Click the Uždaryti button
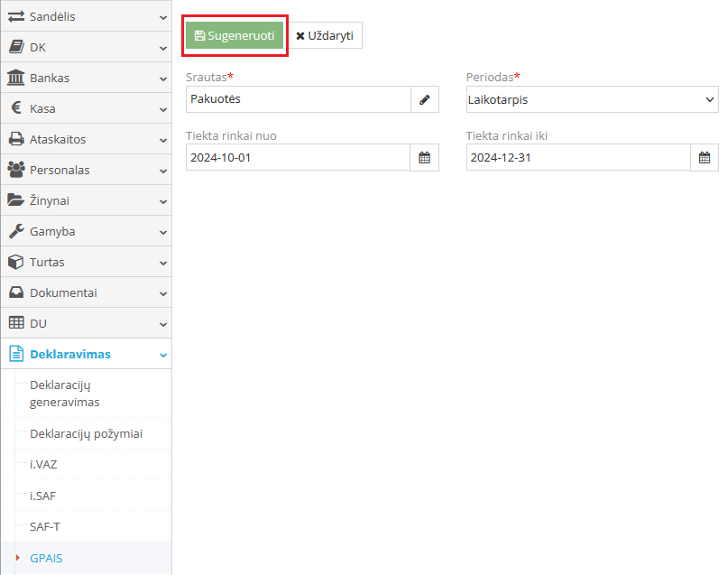Viewport: 728px width, 575px height. click(x=325, y=35)
